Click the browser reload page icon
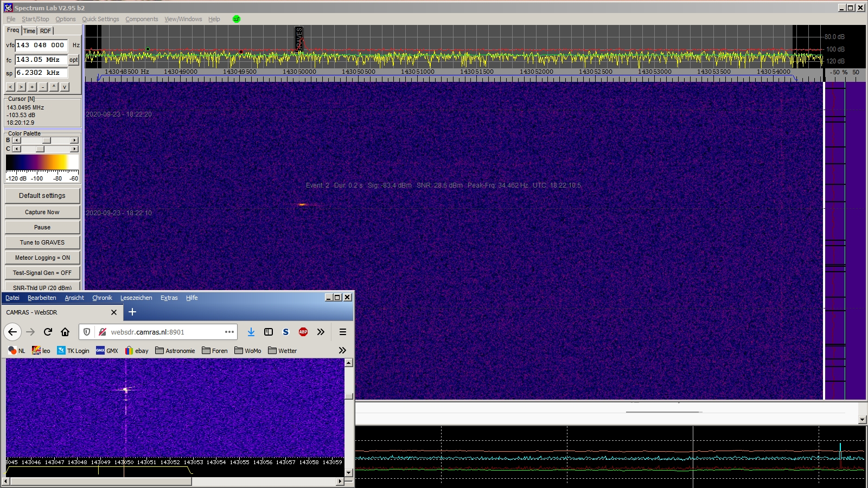The height and width of the screenshot is (488, 868). click(48, 332)
